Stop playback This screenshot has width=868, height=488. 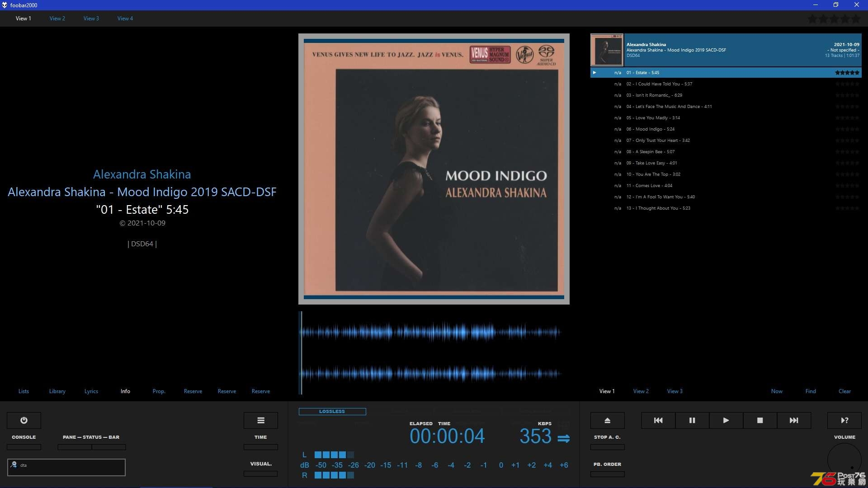tap(760, 420)
